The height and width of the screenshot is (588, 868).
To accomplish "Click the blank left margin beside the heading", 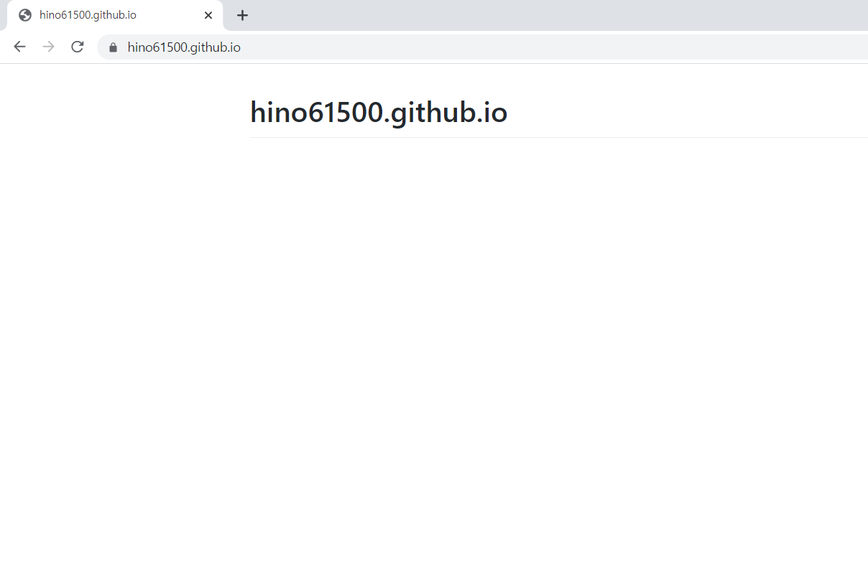I will (122, 113).
